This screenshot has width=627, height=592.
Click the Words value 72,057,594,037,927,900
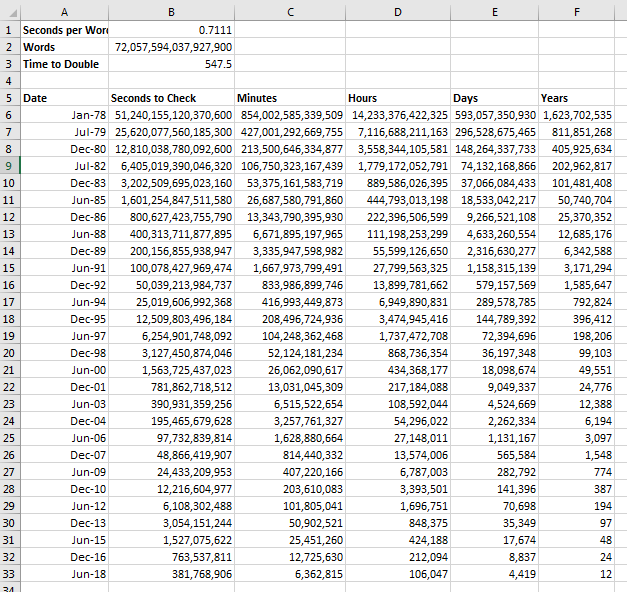pyautogui.click(x=171, y=47)
